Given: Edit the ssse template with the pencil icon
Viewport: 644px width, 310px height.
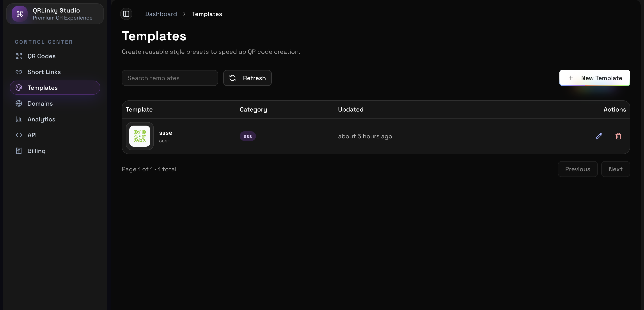Looking at the screenshot, I should pyautogui.click(x=599, y=136).
